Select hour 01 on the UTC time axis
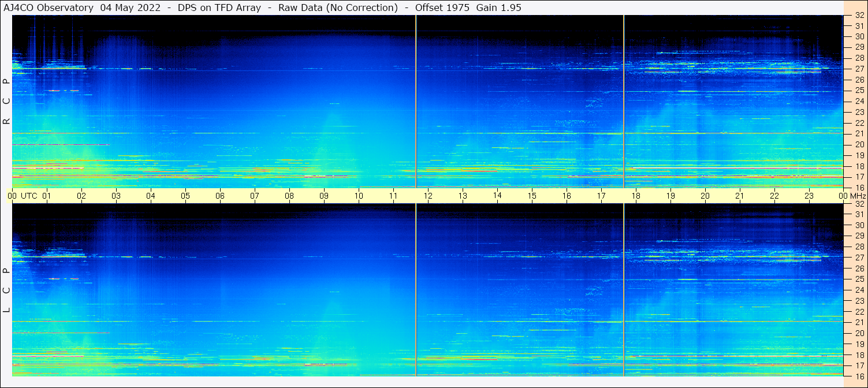Image resolution: width=868 pixels, height=388 pixels. [x=47, y=196]
